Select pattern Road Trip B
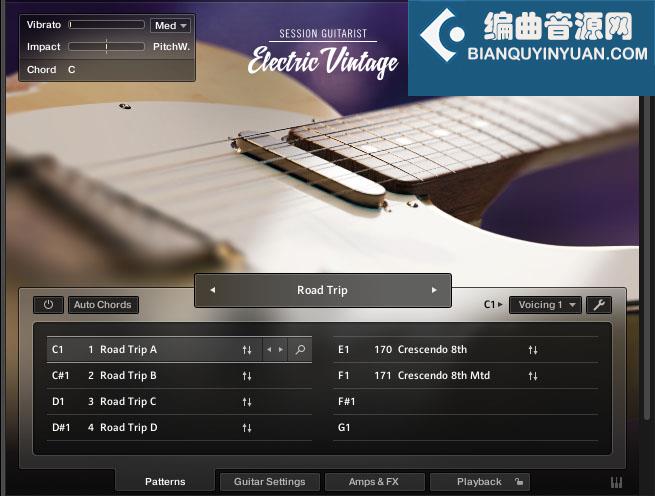The width and height of the screenshot is (655, 496). [x=179, y=375]
